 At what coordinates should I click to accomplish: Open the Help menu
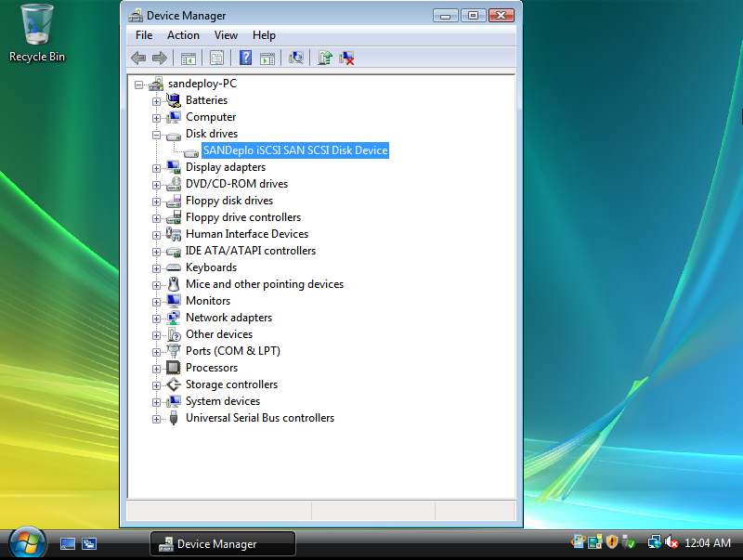pos(264,35)
